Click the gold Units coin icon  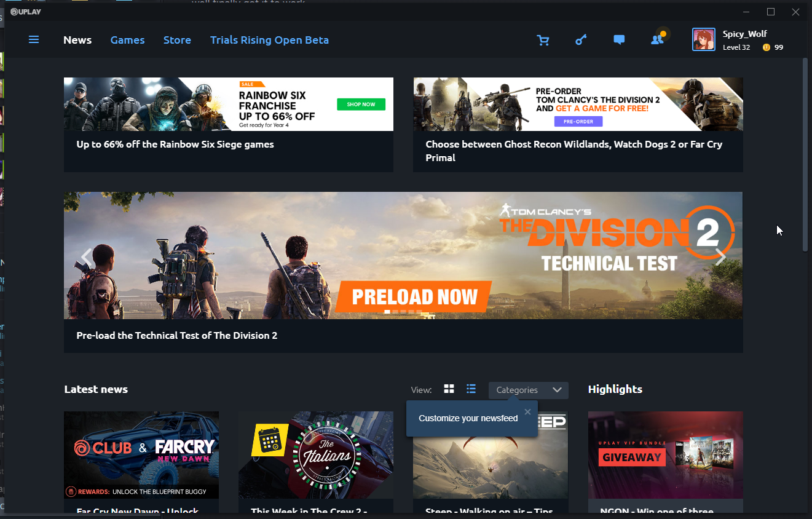tap(766, 47)
